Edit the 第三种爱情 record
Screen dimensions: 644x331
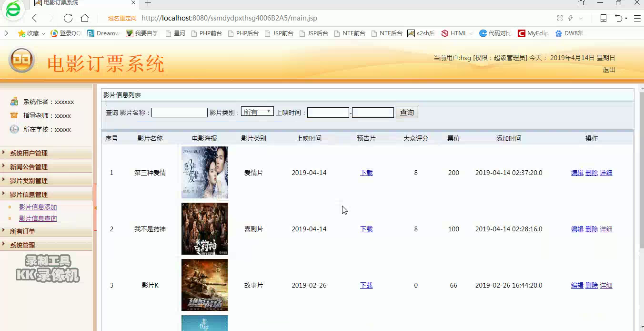(577, 173)
